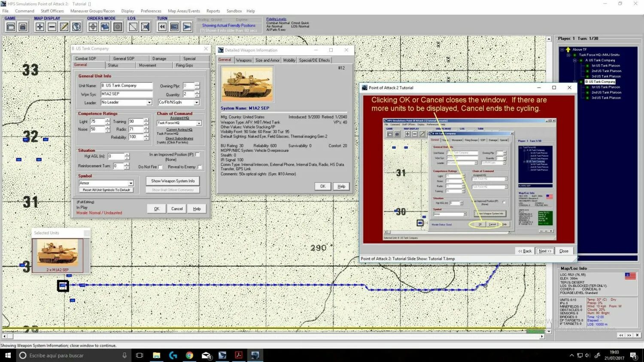Image resolution: width=644 pixels, height=362 pixels.
Task: Open the Co/Flt/NSqdn dropdown
Action: point(197,103)
